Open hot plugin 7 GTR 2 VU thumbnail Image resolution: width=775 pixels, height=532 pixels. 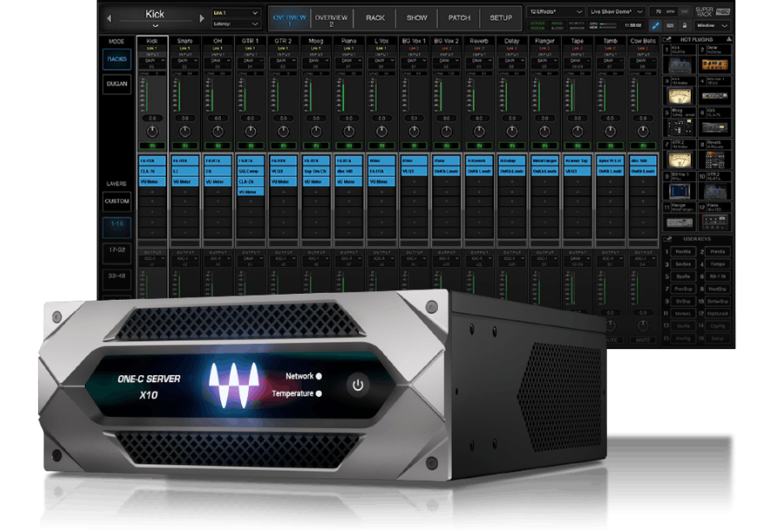[681, 159]
